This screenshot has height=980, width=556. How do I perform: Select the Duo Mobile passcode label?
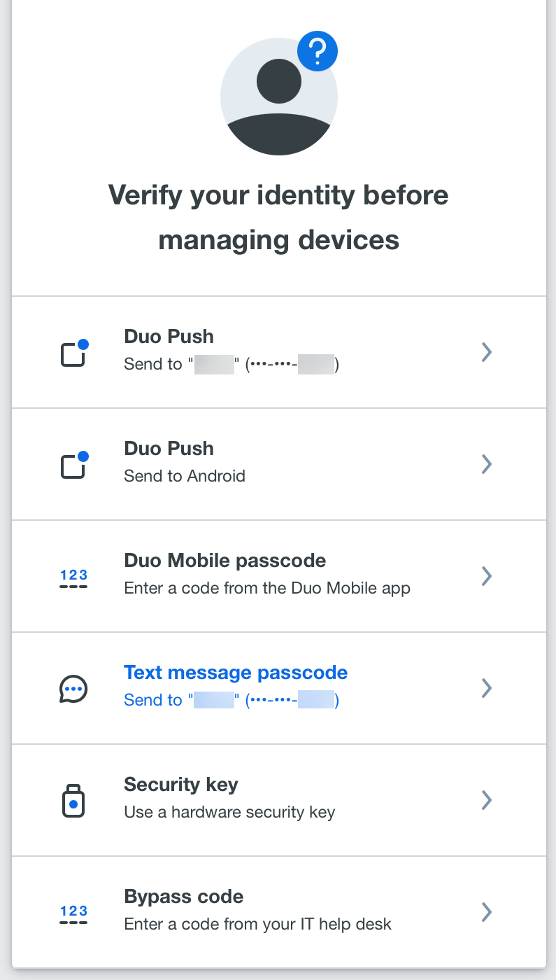[x=224, y=561]
